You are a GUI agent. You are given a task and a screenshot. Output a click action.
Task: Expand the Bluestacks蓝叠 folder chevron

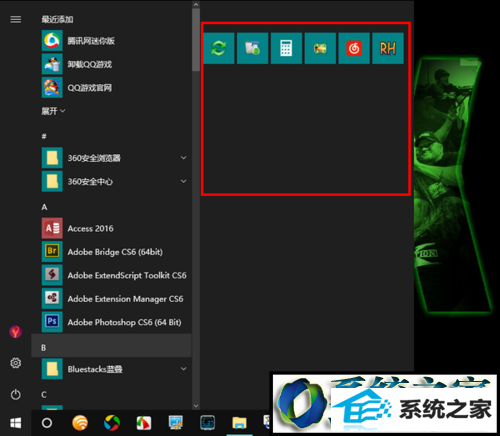coord(183,369)
